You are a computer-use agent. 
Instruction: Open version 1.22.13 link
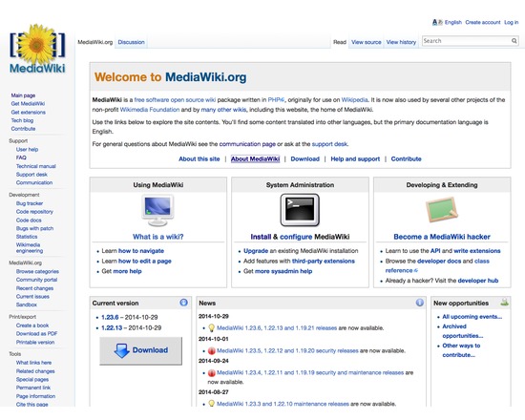112,327
